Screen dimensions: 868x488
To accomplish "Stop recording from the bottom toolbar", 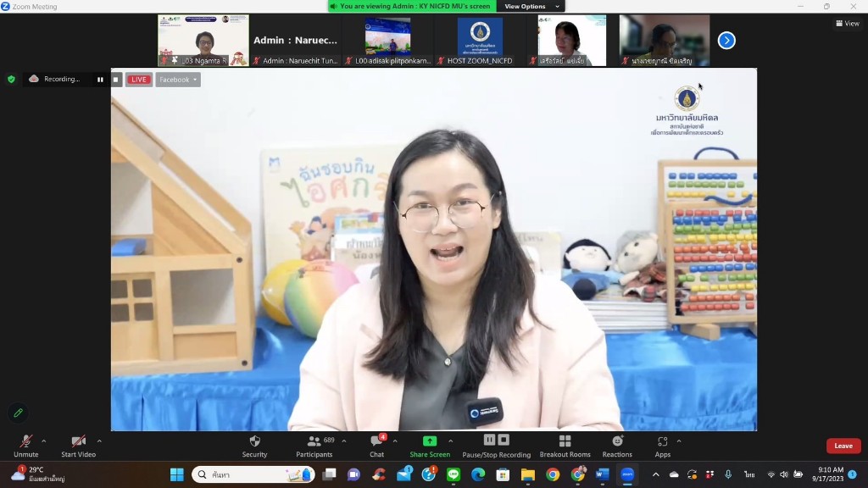I will click(x=504, y=440).
